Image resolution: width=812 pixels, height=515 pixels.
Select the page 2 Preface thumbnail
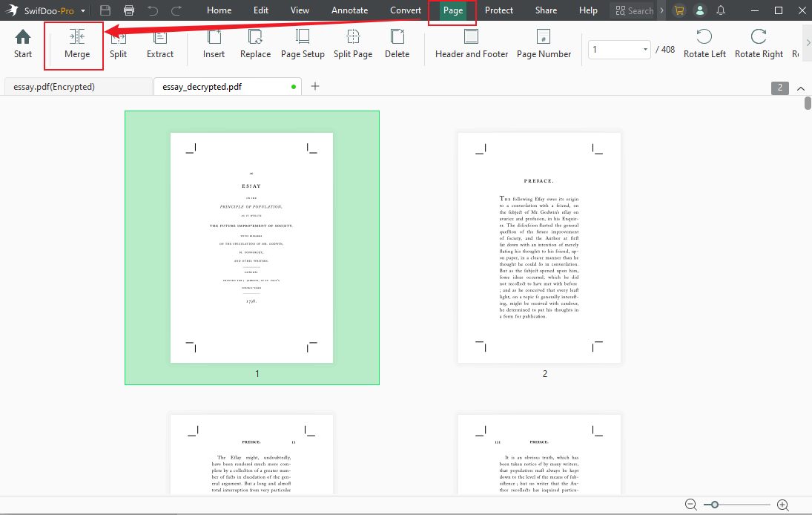point(539,248)
